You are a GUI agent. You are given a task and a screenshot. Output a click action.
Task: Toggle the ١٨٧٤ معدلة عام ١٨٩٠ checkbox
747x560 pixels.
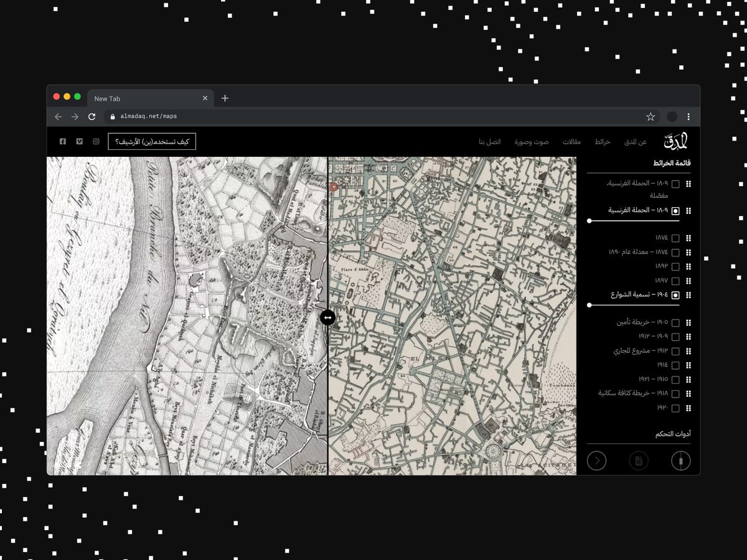pos(675,253)
